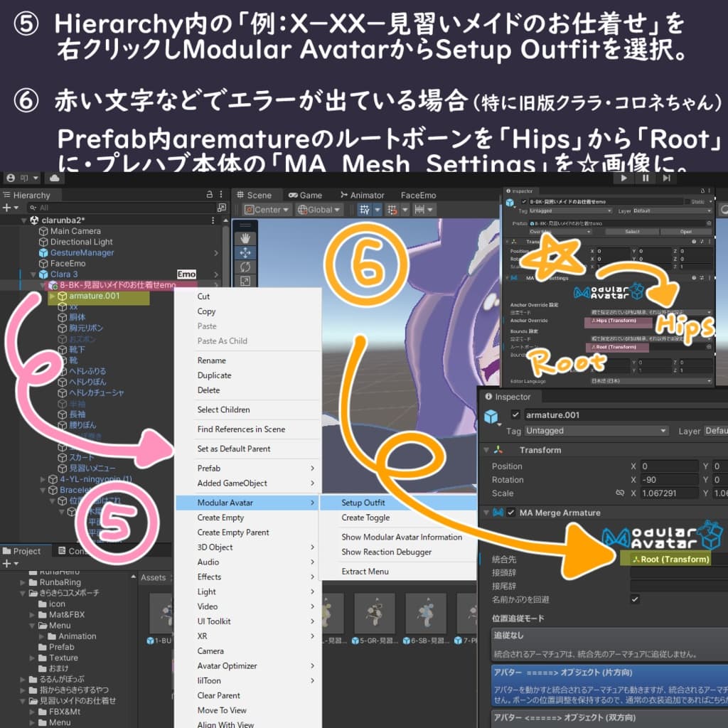Select FaceEmo object in the Hierarchy

click(68, 263)
